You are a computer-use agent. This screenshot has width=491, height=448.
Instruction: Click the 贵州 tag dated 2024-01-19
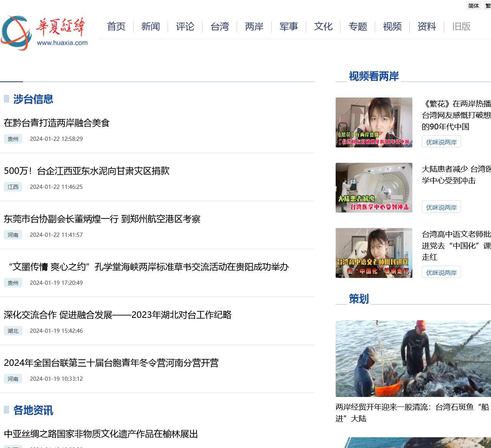(x=13, y=283)
